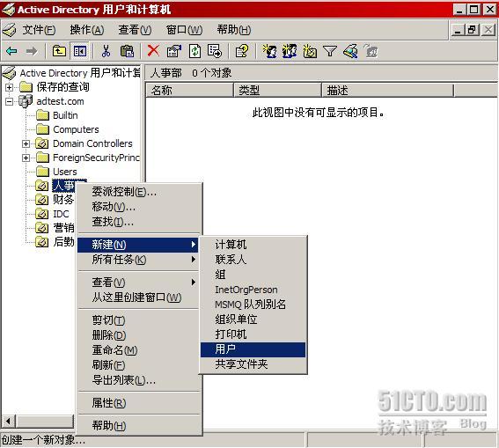Open the 所有任务(K) submenu
The width and height of the screenshot is (499, 448).
click(138, 260)
